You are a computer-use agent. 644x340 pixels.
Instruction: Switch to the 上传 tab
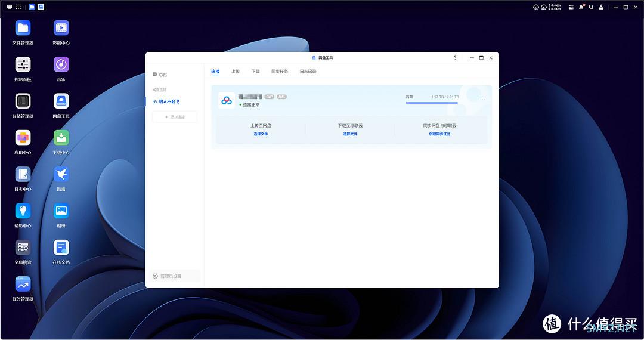pyautogui.click(x=236, y=72)
